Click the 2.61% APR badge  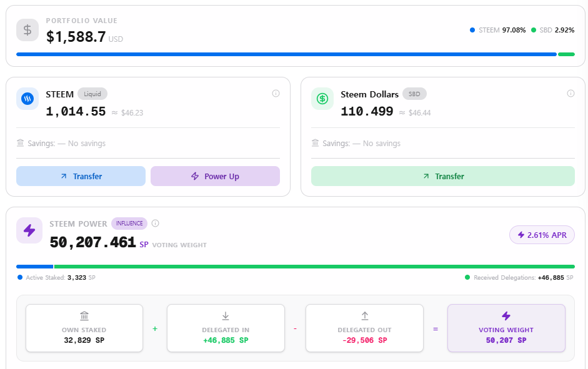pos(542,235)
